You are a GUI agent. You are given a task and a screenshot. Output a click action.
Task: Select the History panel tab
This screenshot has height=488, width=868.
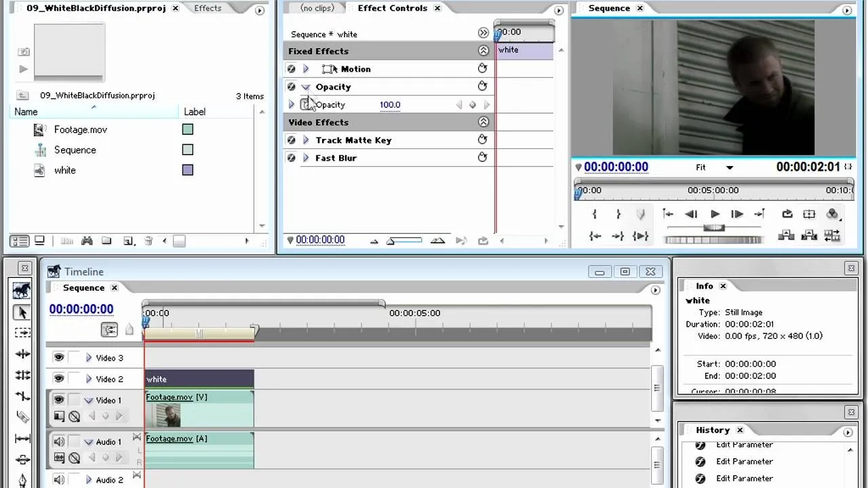coord(713,430)
